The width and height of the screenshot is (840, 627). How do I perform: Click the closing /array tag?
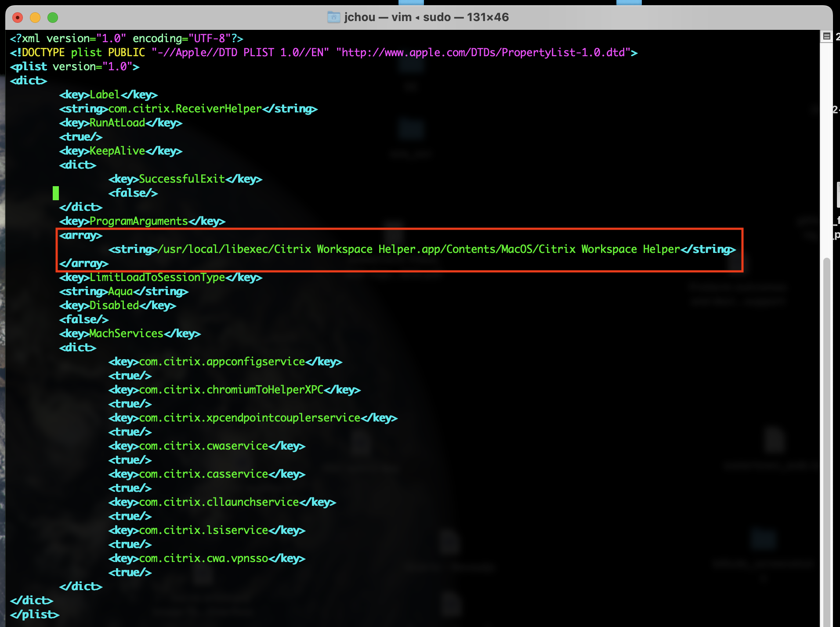click(x=84, y=263)
